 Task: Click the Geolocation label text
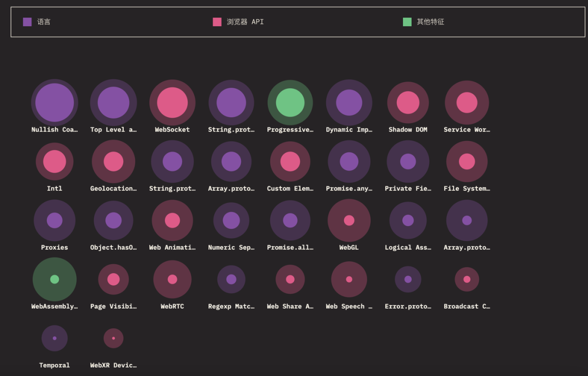click(113, 189)
